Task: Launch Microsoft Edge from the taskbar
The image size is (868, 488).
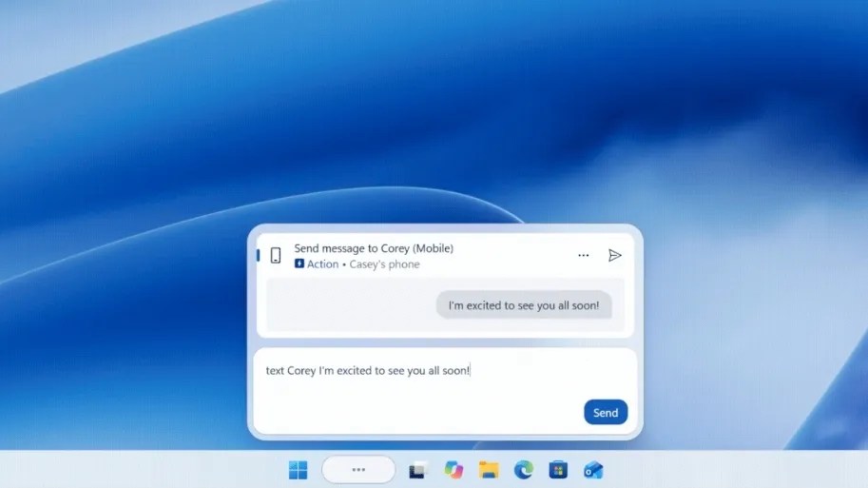Action: point(523,470)
